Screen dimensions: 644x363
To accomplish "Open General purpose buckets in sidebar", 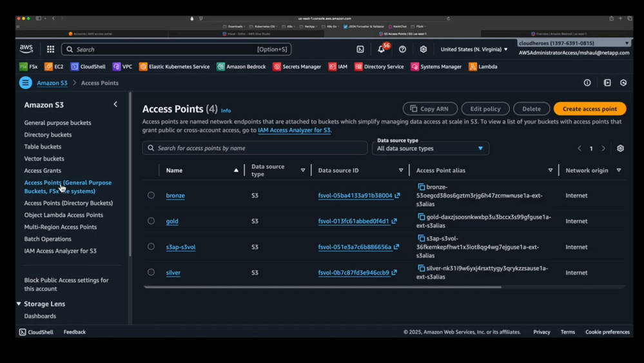I will 57,123.
